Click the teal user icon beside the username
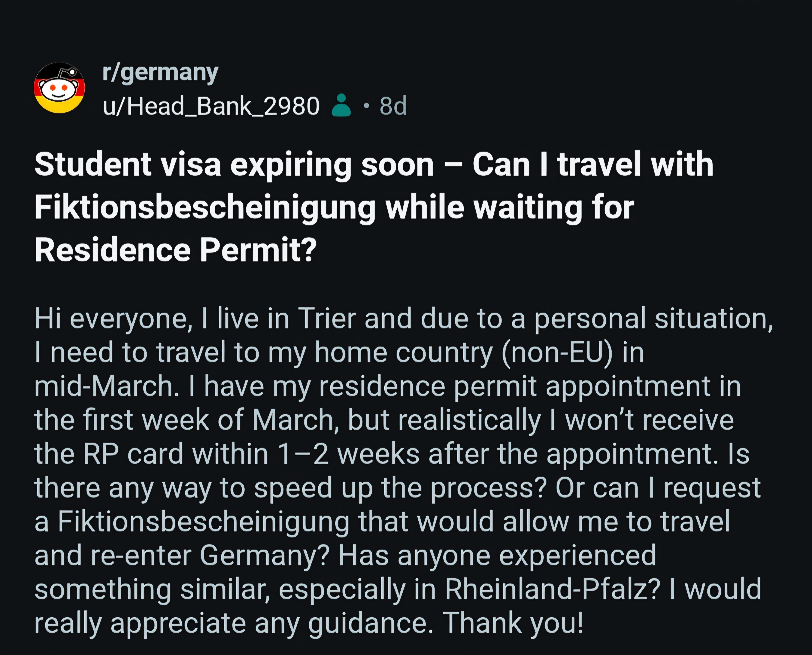 tap(341, 105)
